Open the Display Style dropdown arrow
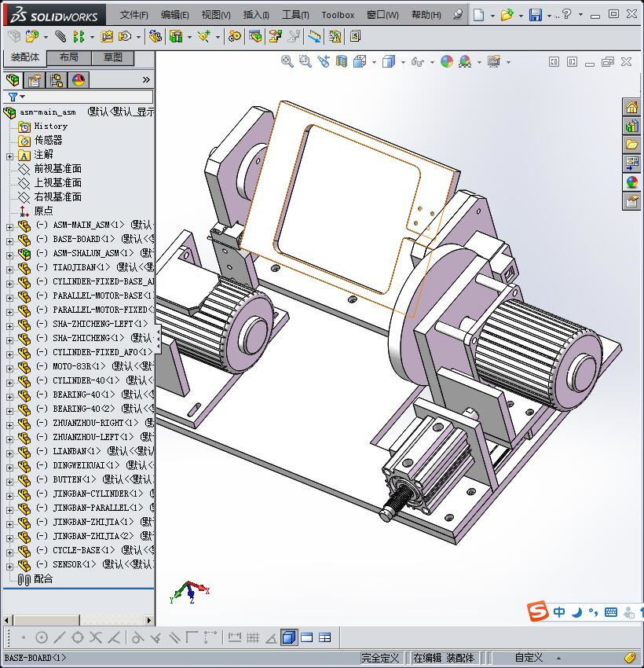 (x=403, y=62)
